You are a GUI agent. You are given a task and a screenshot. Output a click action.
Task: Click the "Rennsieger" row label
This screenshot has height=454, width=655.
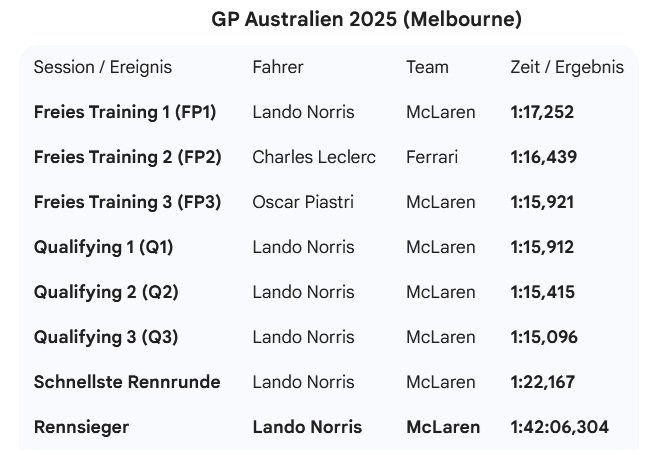click(x=82, y=427)
